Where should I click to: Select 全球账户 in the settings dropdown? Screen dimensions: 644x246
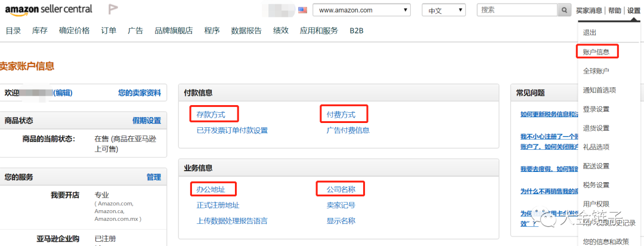coord(596,71)
